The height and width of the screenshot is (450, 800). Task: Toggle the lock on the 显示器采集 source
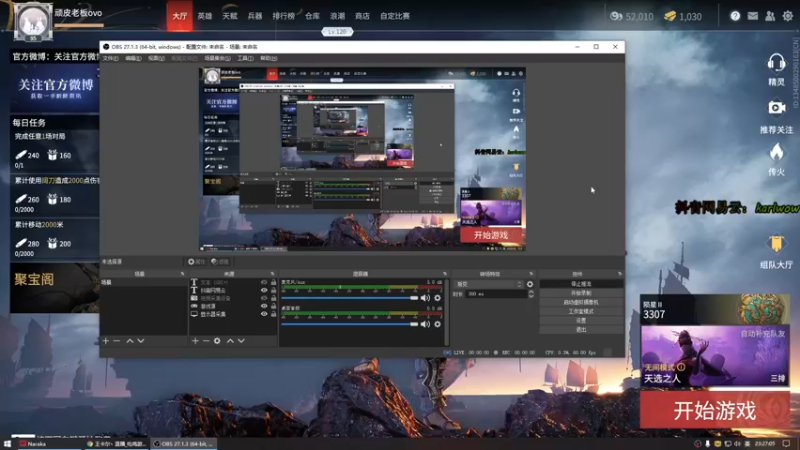tap(273, 314)
